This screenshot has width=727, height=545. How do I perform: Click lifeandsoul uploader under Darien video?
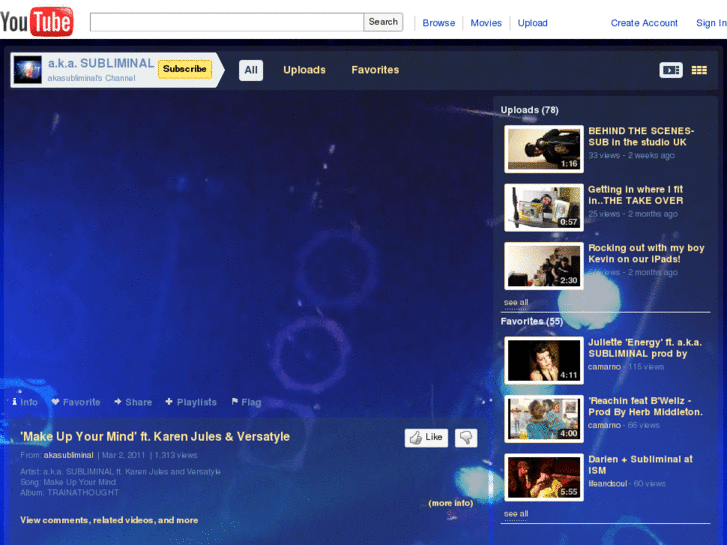pos(607,484)
